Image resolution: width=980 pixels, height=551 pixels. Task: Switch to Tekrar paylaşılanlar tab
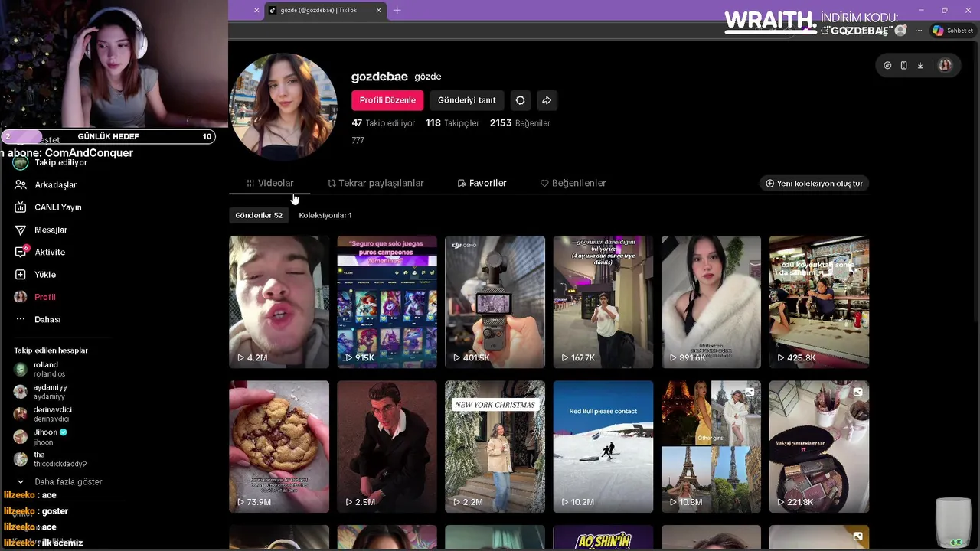click(x=375, y=183)
